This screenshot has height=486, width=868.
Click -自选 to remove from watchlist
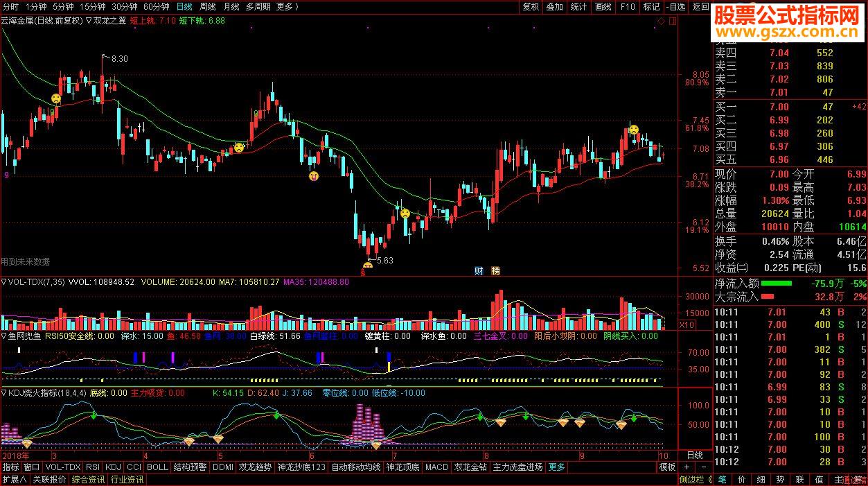click(x=676, y=7)
